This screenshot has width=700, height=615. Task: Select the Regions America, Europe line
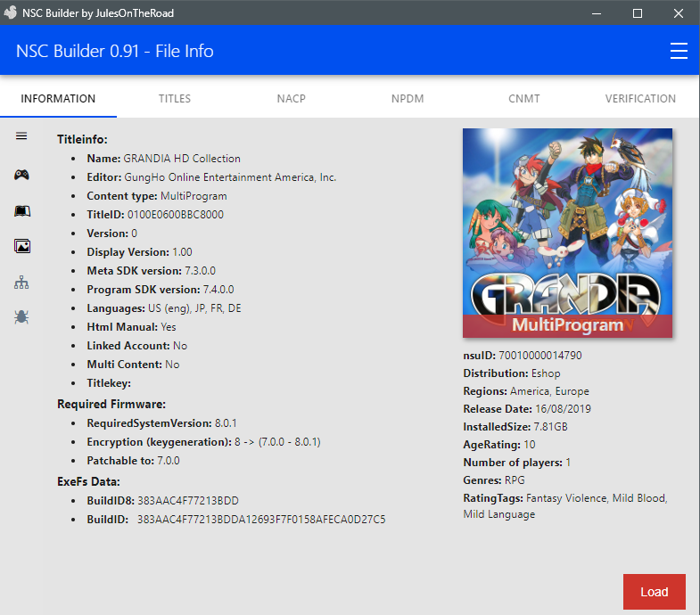tap(526, 391)
